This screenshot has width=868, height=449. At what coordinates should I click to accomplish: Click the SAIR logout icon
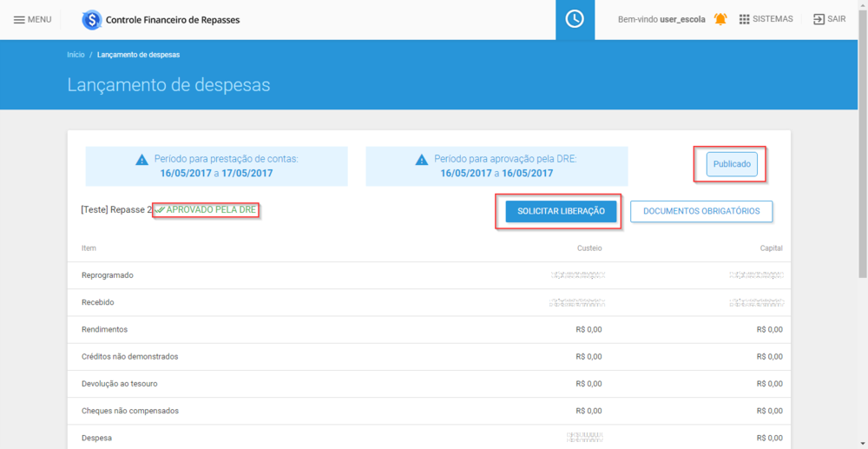(819, 19)
